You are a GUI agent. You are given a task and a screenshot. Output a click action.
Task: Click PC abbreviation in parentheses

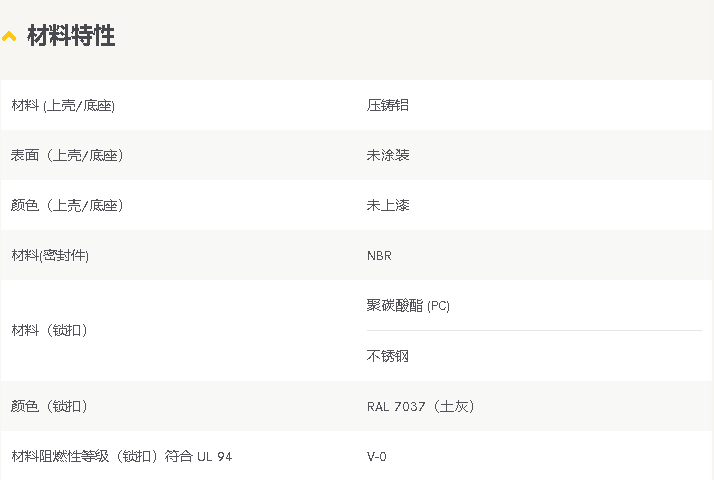click(x=439, y=306)
